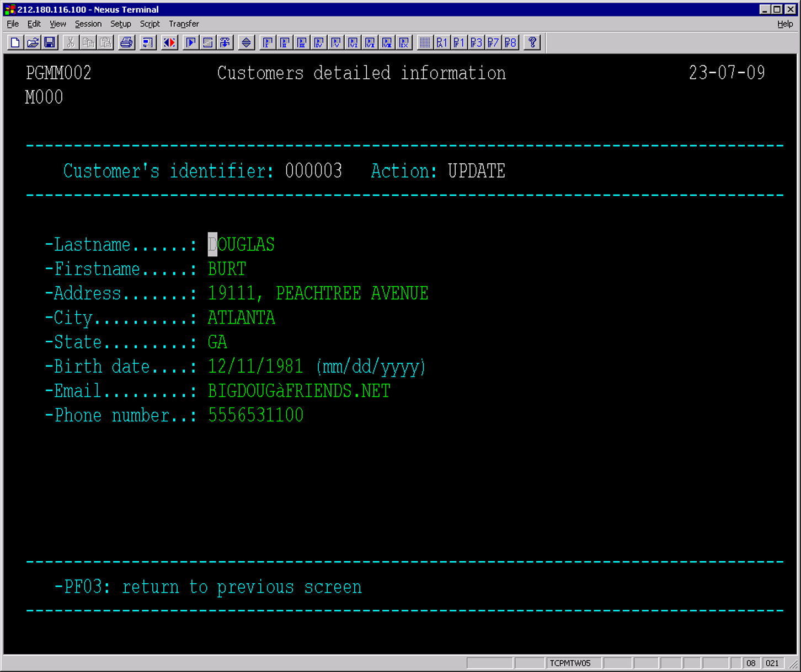Click the F-VII function key toolbar icon

pyautogui.click(x=371, y=42)
